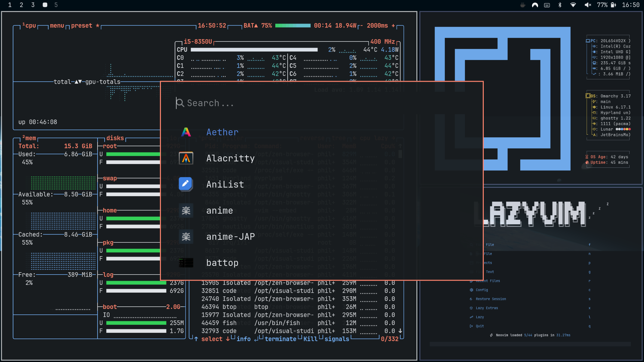Click the battery icon next to 77%

[x=613, y=5]
